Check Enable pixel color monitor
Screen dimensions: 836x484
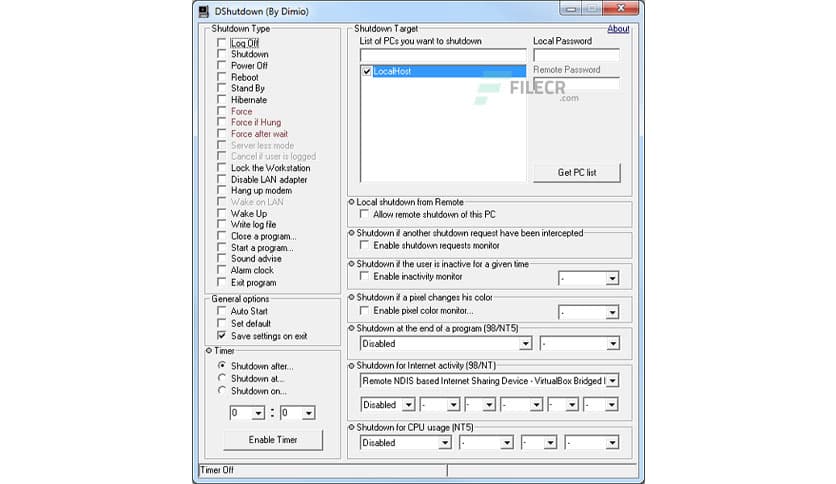[x=364, y=310]
